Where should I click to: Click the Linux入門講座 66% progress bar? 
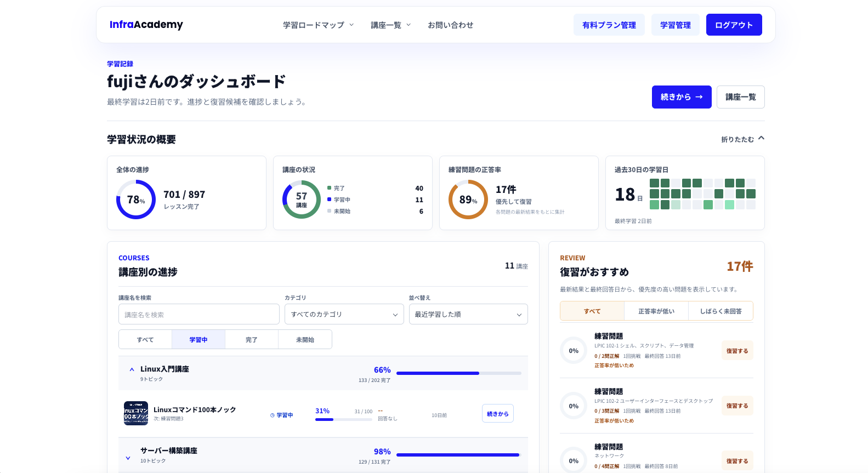459,373
